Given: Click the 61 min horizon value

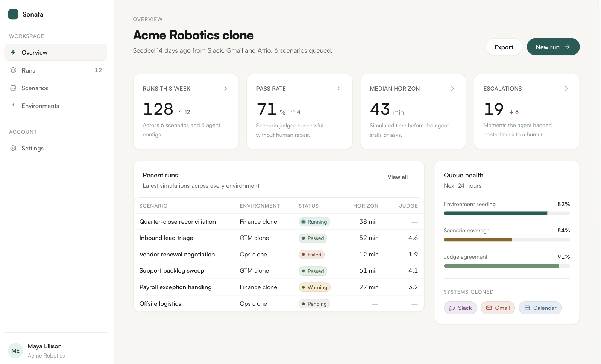Looking at the screenshot, I should point(369,271).
